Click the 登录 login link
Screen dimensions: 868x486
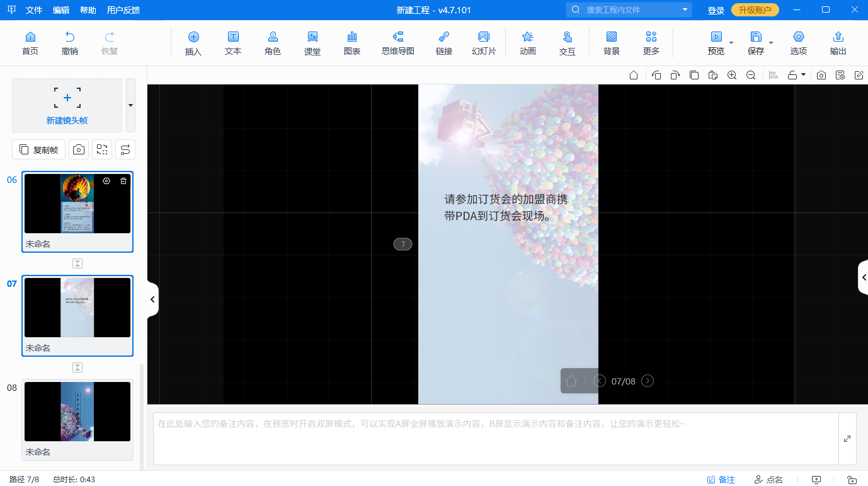tap(716, 11)
